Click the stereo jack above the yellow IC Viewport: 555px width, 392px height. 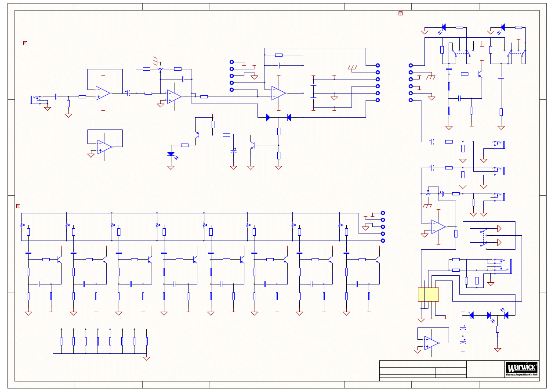pos(498,264)
